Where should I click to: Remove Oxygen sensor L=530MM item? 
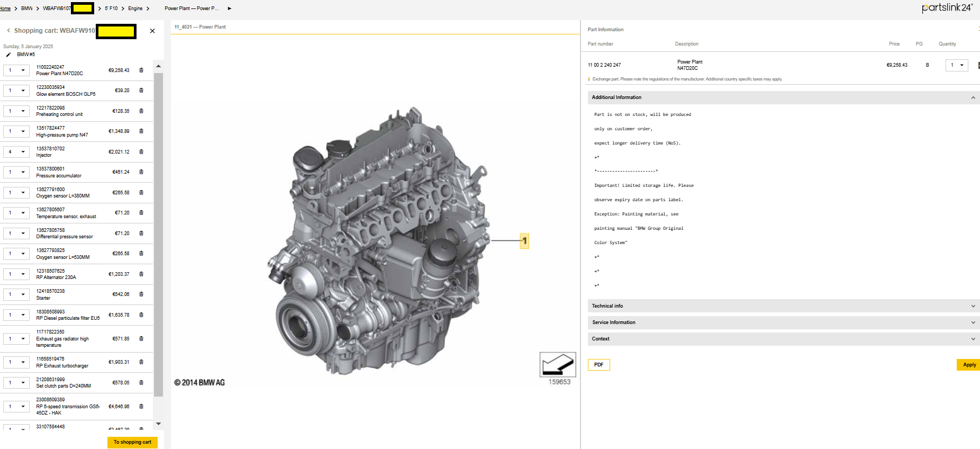click(x=141, y=254)
